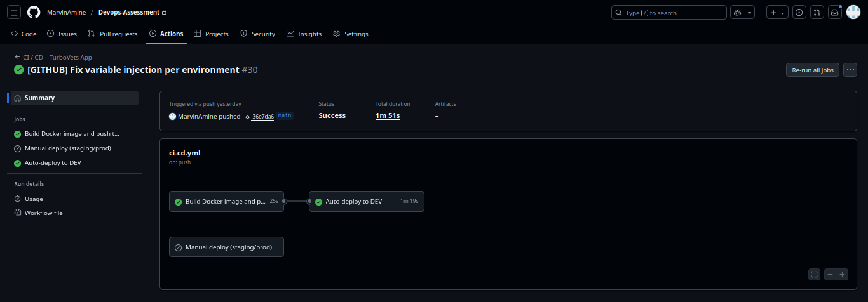Open the Copilot chat icon
This screenshot has height=302, width=868.
click(737, 13)
